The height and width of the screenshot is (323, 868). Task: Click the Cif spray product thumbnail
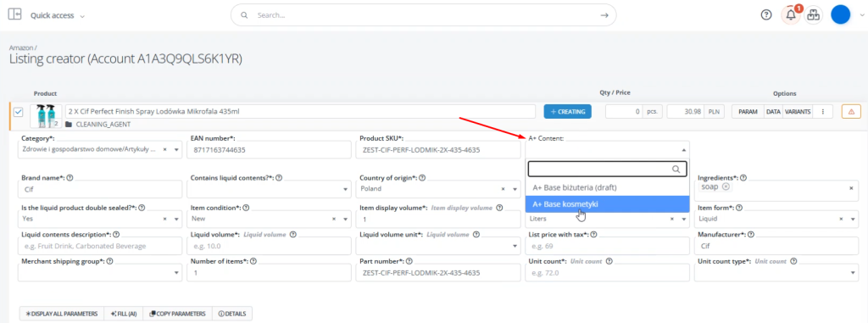[47, 116]
